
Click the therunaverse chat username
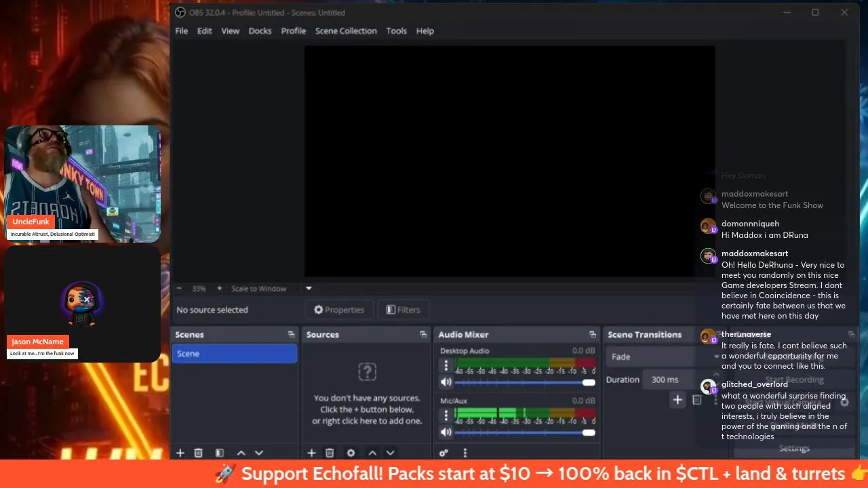[x=746, y=334]
